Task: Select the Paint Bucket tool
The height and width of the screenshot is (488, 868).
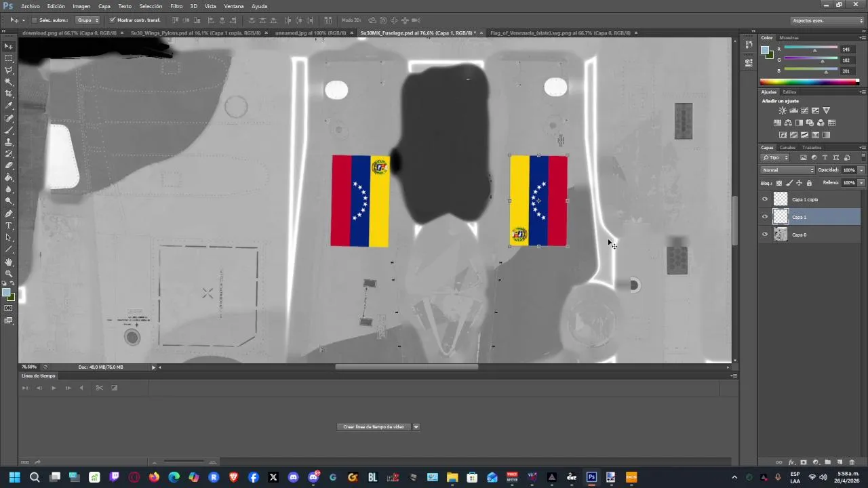Action: coord(9,178)
